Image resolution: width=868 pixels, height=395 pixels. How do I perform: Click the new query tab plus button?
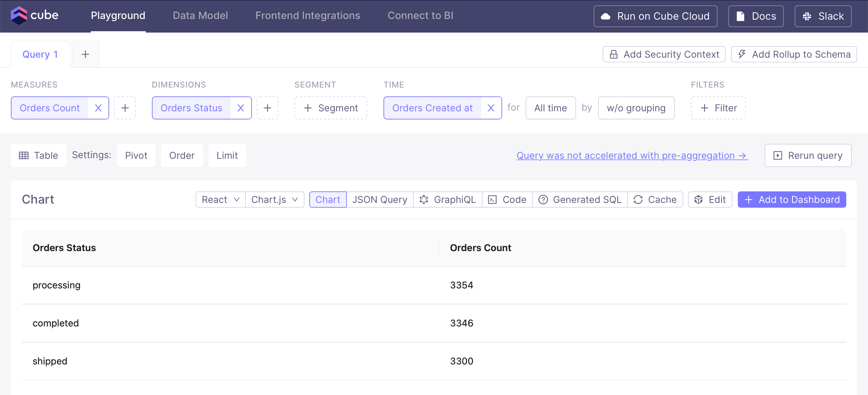point(85,54)
